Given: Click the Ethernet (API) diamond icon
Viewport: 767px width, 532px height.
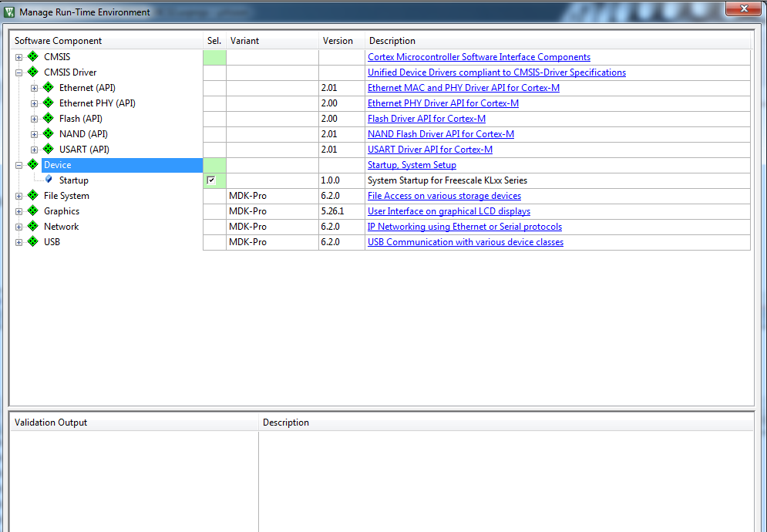Looking at the screenshot, I should 48,88.
